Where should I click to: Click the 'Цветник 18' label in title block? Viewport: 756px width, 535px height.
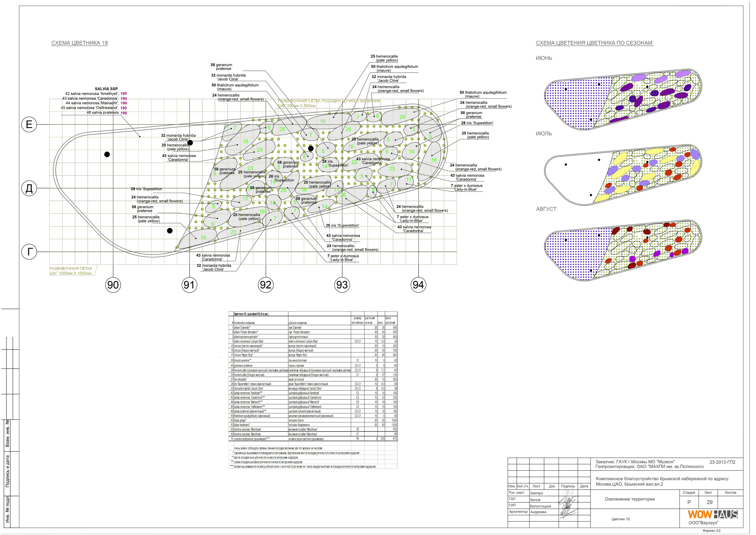pyautogui.click(x=620, y=519)
